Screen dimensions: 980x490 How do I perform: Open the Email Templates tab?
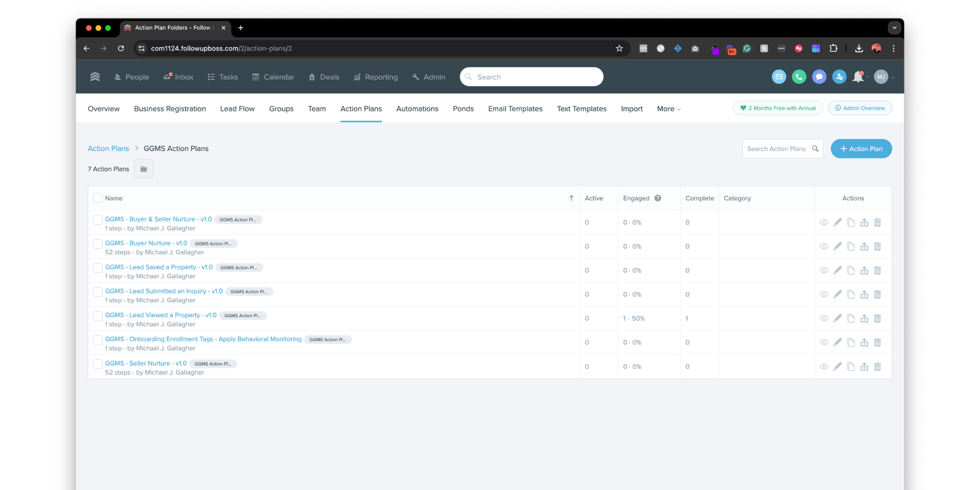coord(515,109)
